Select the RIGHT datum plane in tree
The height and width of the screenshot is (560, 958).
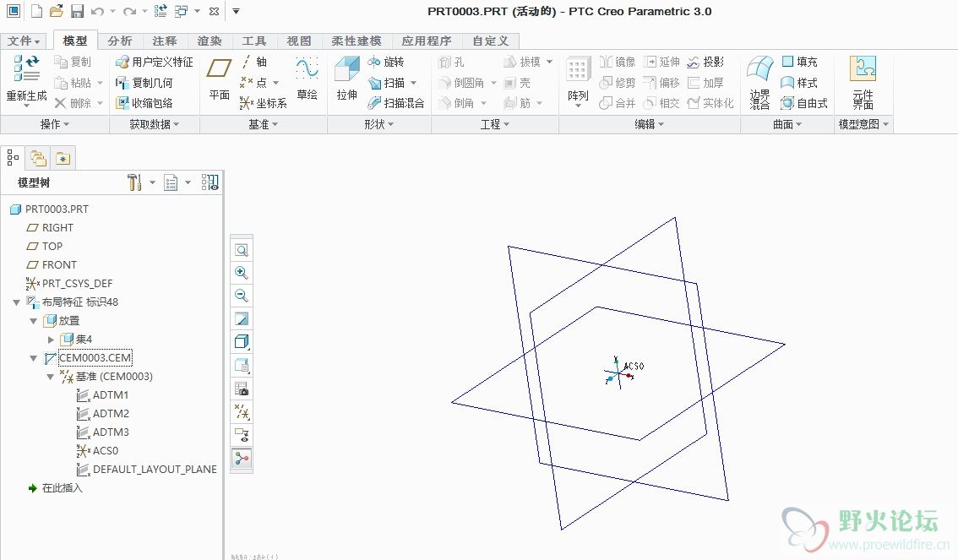point(50,228)
